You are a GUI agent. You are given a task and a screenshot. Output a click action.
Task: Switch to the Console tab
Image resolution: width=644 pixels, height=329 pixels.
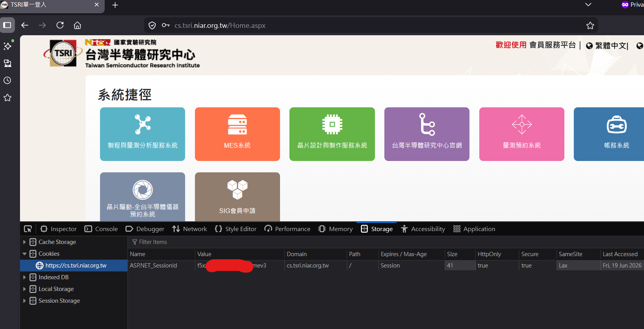pyautogui.click(x=101, y=229)
